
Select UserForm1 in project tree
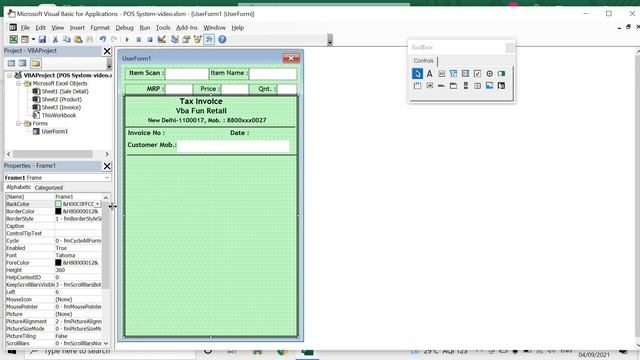tap(55, 131)
